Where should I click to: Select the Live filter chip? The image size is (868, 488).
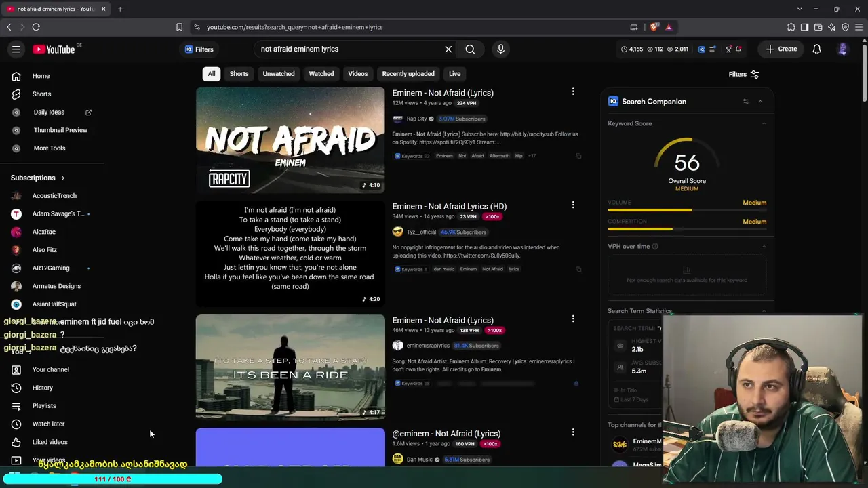tap(454, 74)
